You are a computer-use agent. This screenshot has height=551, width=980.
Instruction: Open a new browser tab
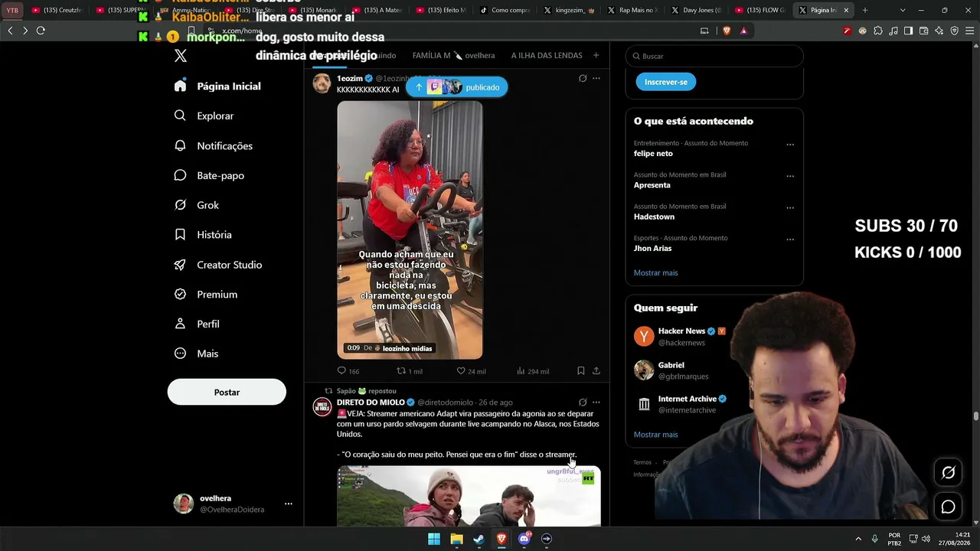tap(865, 10)
